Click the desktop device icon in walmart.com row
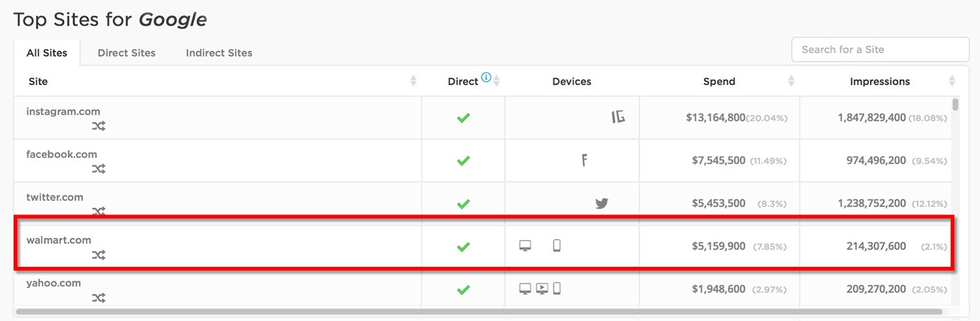Viewport: 980px width, 321px height. (525, 246)
